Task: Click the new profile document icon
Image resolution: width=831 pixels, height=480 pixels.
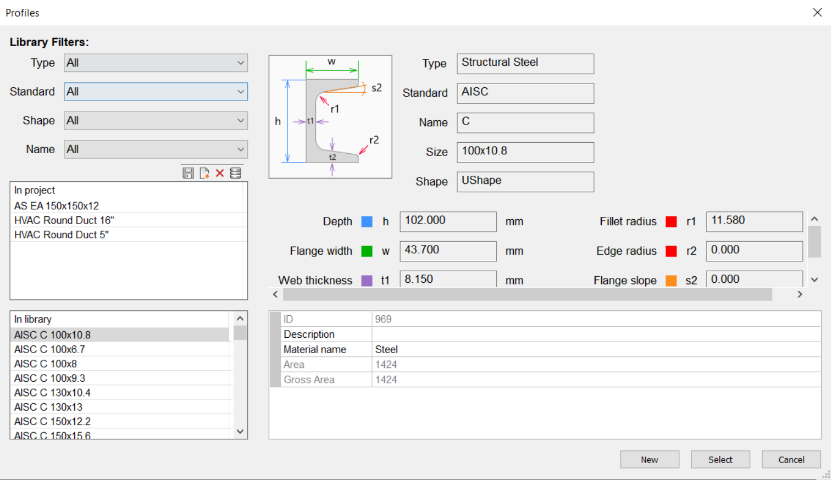Action: tap(204, 173)
